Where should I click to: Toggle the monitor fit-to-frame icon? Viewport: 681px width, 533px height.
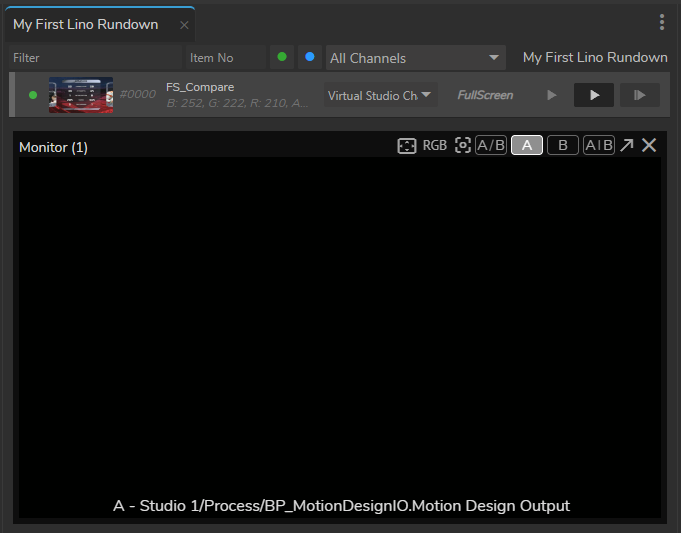pyautogui.click(x=406, y=146)
